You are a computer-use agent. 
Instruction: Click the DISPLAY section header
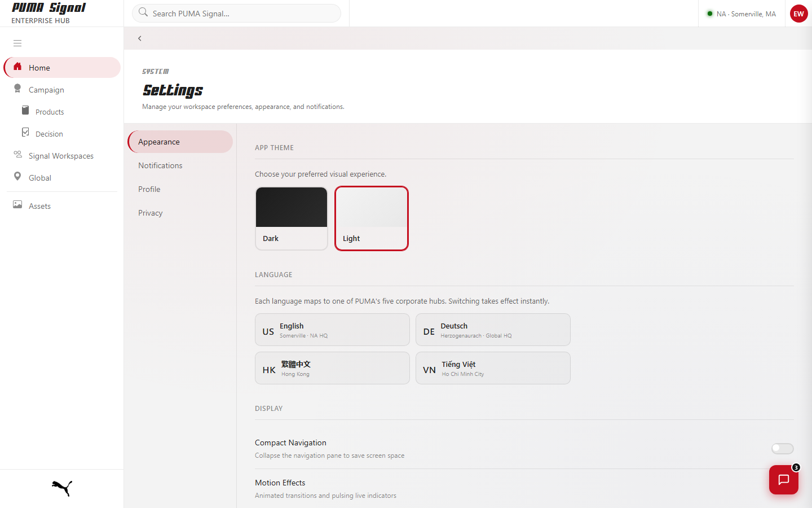click(268, 409)
